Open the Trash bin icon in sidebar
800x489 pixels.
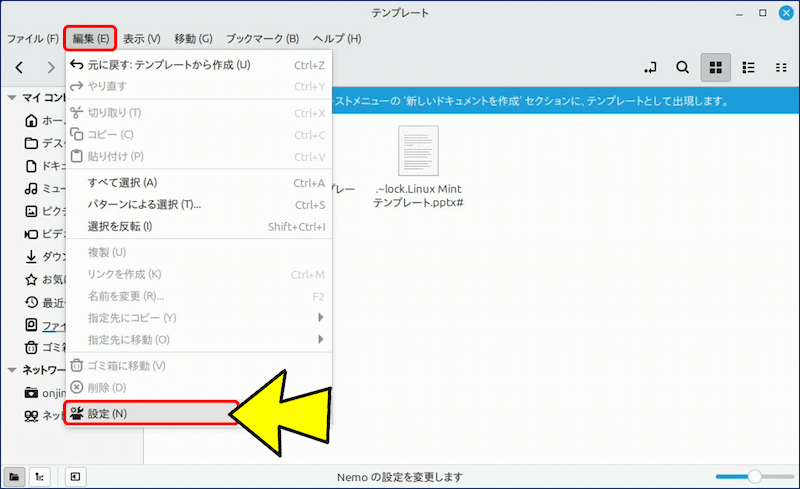31,347
